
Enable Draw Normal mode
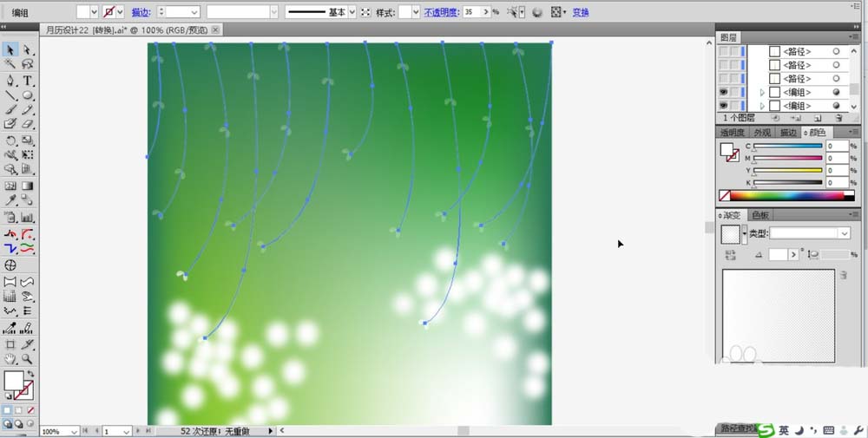pos(7,424)
